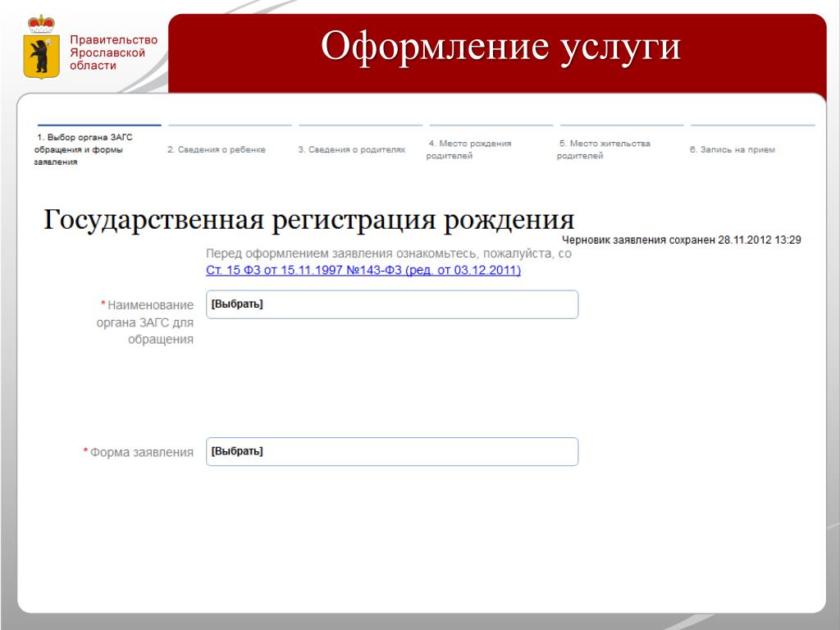Click Оформление услуги banner title

tap(501, 46)
